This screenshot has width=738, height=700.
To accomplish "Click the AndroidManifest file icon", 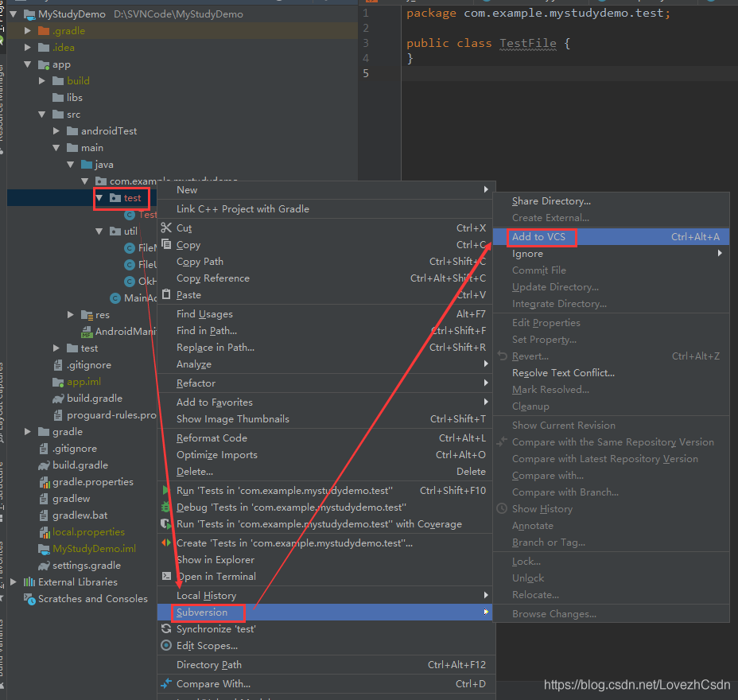I will (x=87, y=332).
